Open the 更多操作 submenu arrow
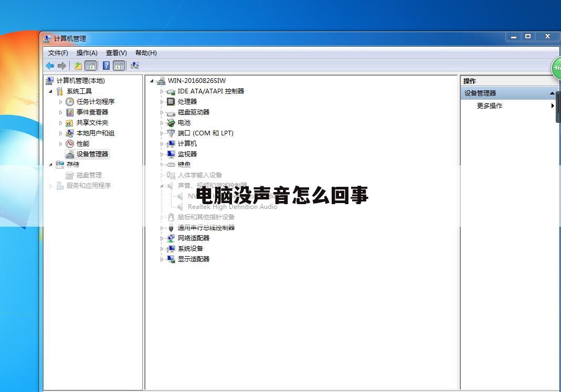 click(553, 105)
